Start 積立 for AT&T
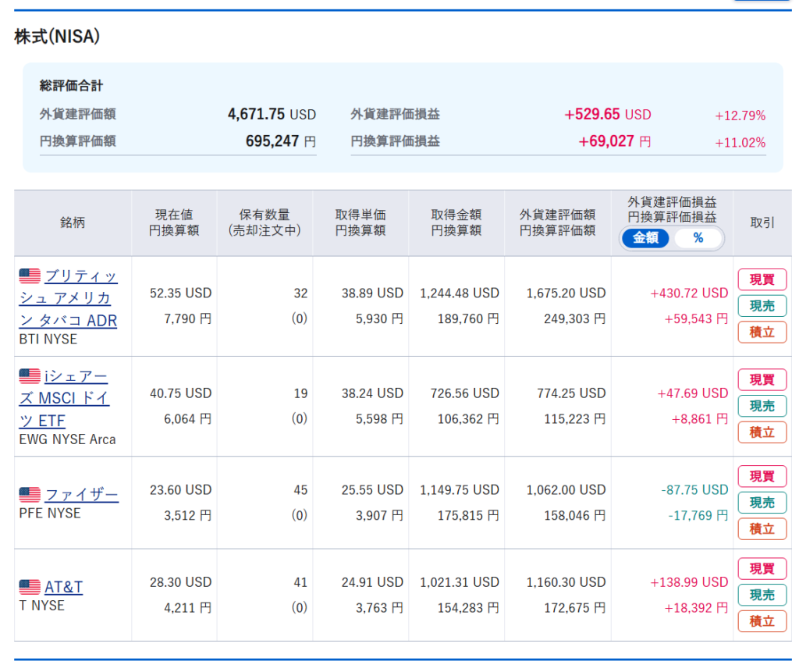Viewport: 799px width, 672px height. coord(762,621)
